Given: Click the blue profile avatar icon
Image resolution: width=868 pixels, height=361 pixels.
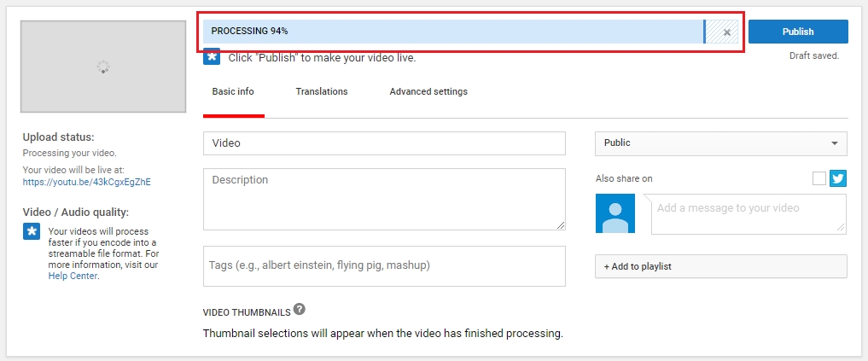Looking at the screenshot, I should click(615, 213).
